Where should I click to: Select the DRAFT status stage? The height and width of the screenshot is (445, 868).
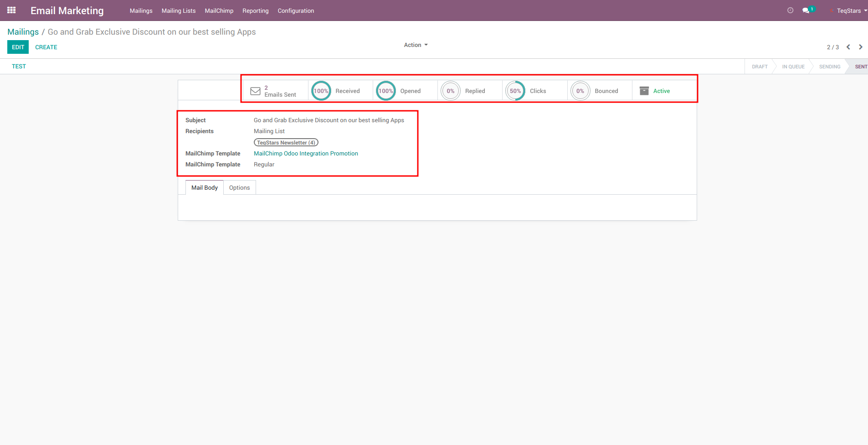759,67
